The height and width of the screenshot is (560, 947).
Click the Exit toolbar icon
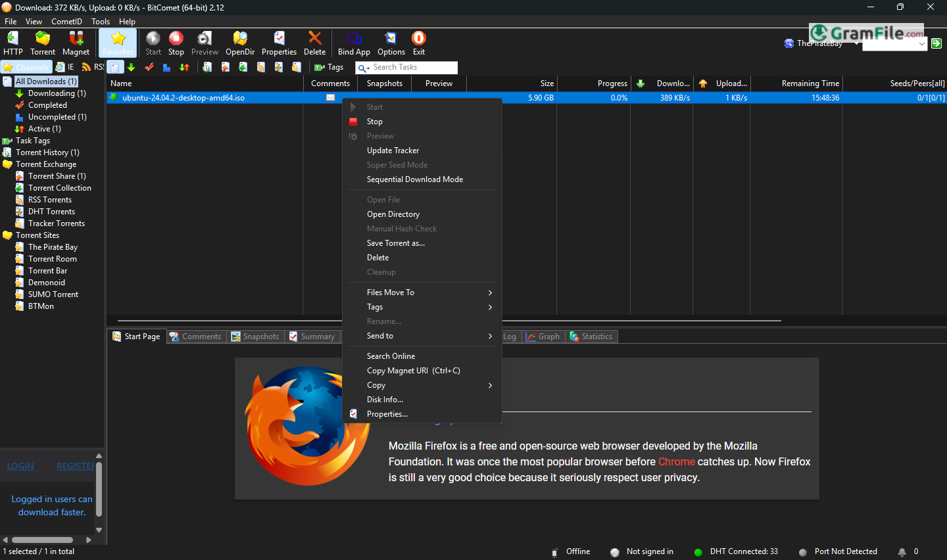pos(419,43)
